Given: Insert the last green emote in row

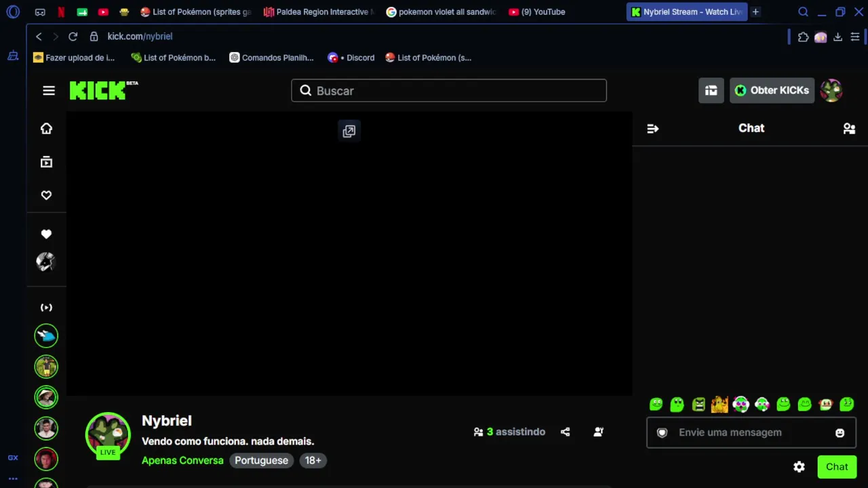Looking at the screenshot, I should pyautogui.click(x=847, y=405).
